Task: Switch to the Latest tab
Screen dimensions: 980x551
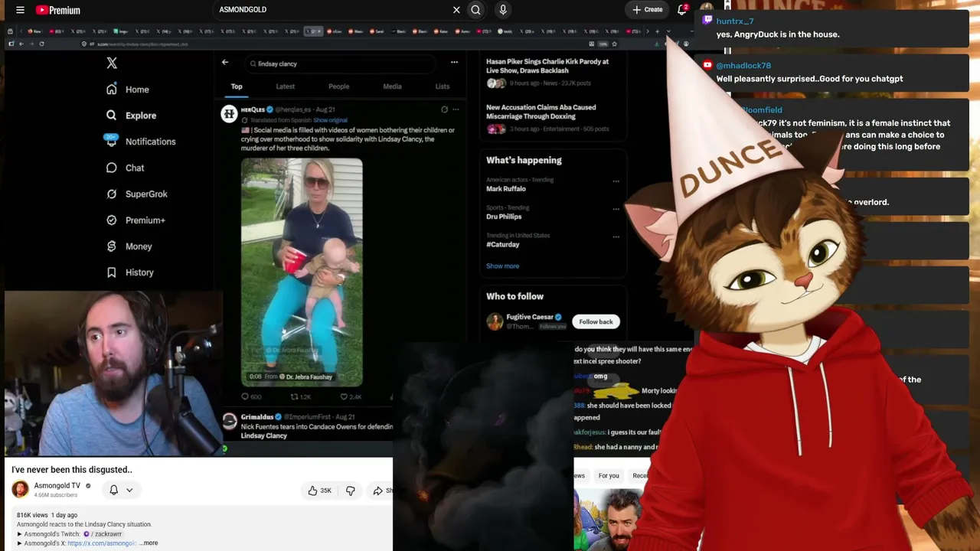Action: (x=285, y=86)
